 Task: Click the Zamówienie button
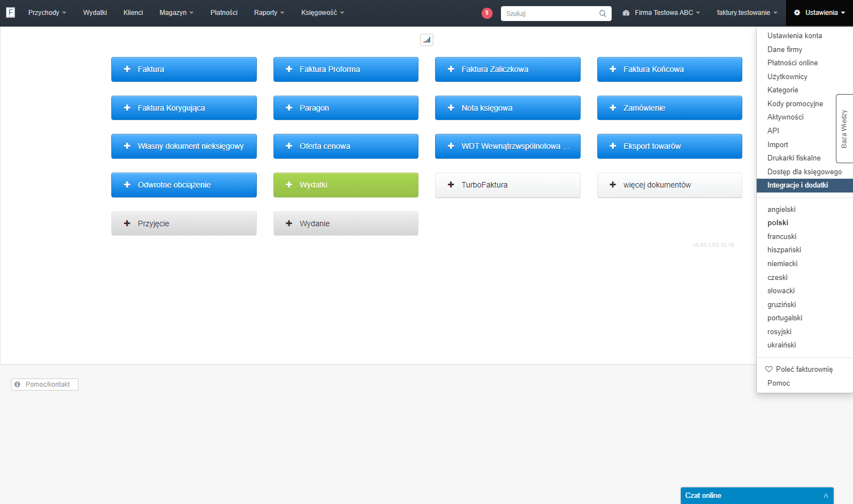[670, 108]
